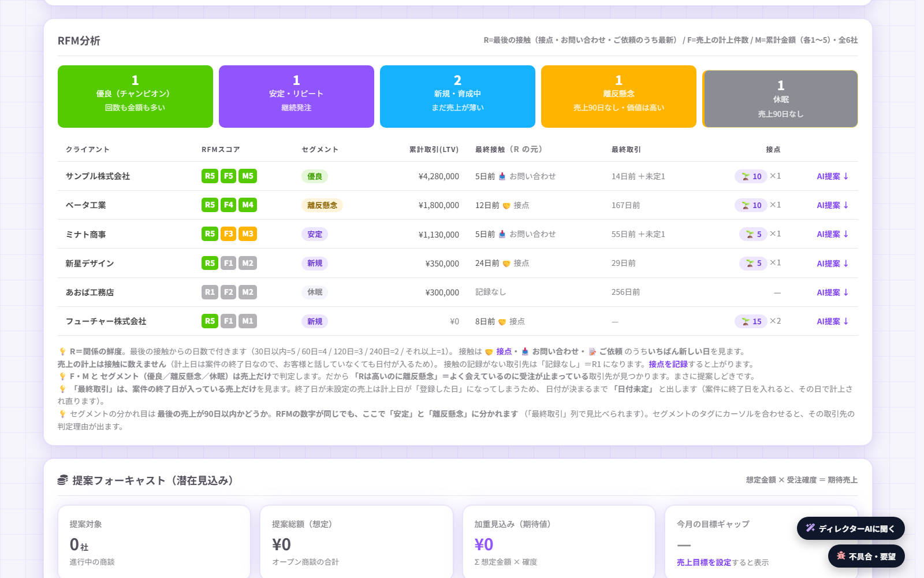
Task: Open AI提案 for あおば工務店
Action: pyautogui.click(x=832, y=292)
